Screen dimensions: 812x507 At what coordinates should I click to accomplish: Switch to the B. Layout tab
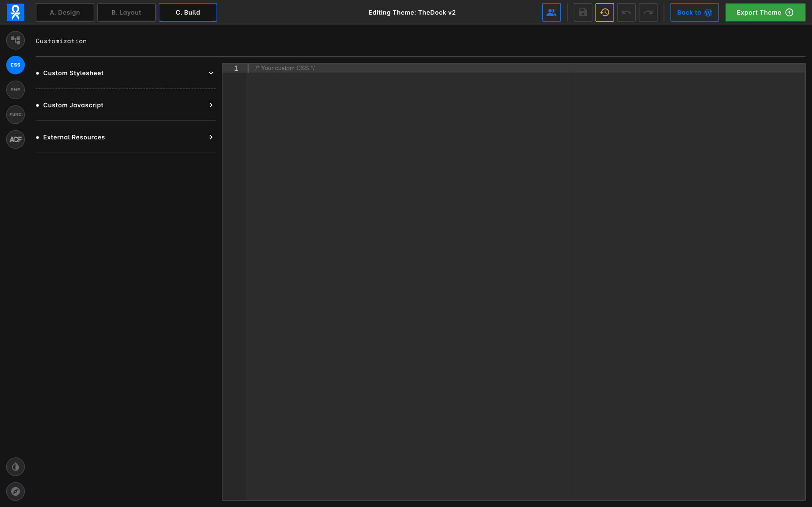click(x=126, y=12)
